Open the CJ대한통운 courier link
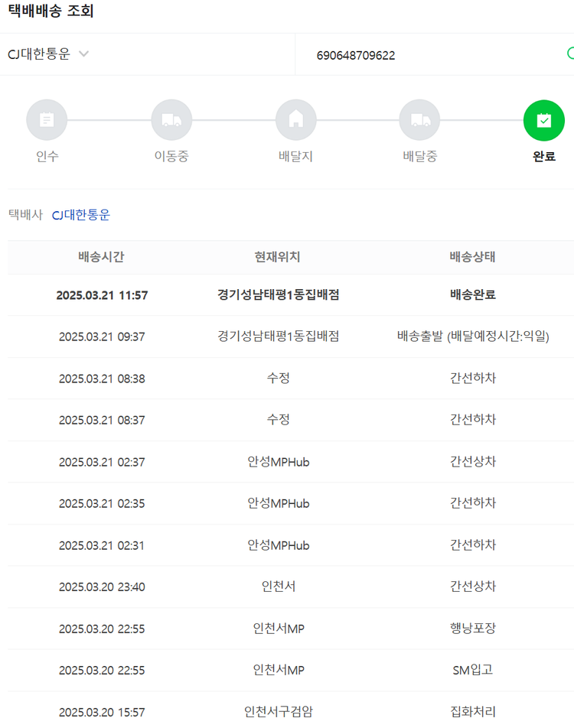Image resolution: width=574 pixels, height=728 pixels. click(80, 215)
